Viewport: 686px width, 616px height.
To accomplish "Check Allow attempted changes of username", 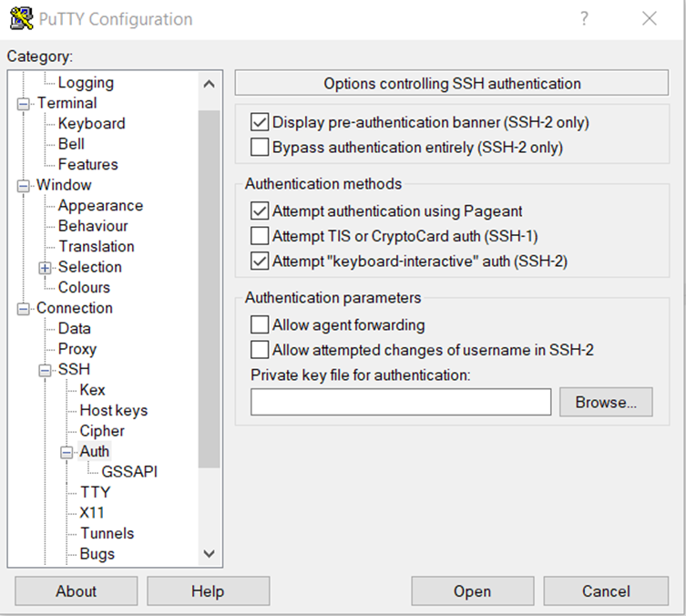I will (260, 350).
